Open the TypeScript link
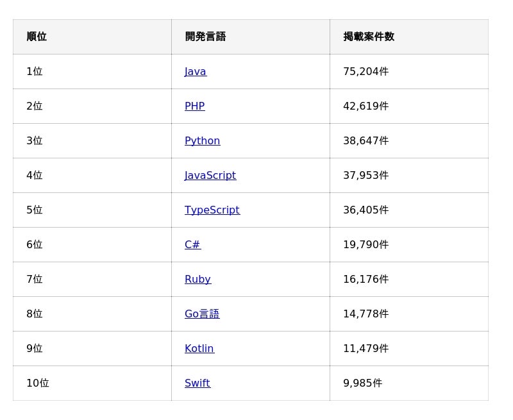Viewport: 513px width, 420px height. tap(212, 210)
